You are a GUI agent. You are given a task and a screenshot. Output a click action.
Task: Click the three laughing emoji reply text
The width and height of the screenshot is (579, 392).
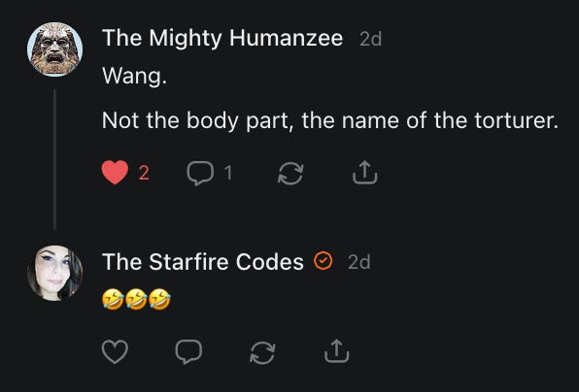pos(136,300)
